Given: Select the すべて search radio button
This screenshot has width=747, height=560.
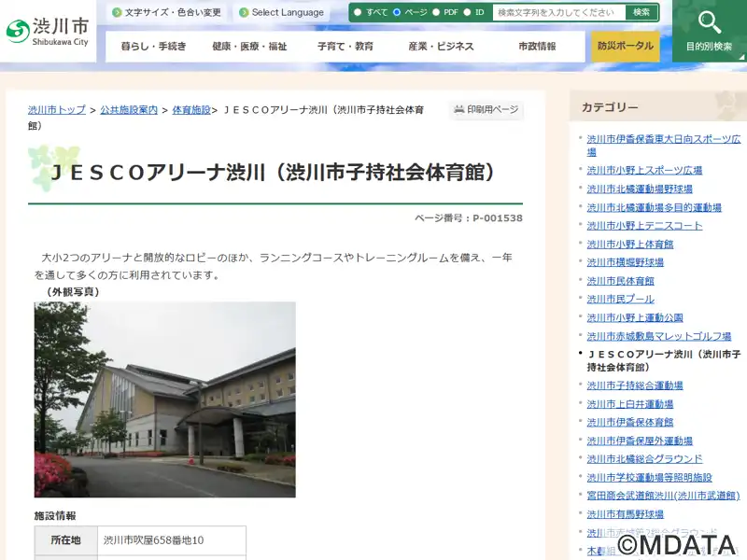Looking at the screenshot, I should point(358,13).
